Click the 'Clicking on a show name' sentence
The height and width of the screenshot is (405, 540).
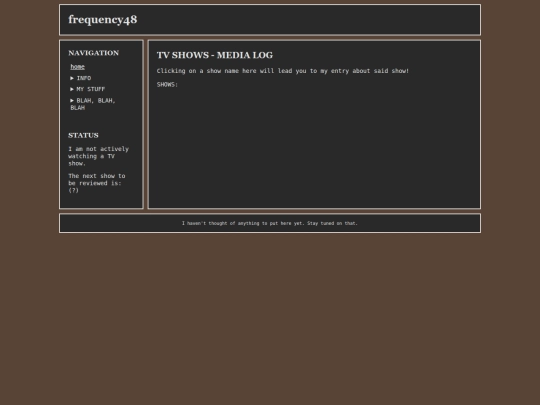[x=283, y=71]
